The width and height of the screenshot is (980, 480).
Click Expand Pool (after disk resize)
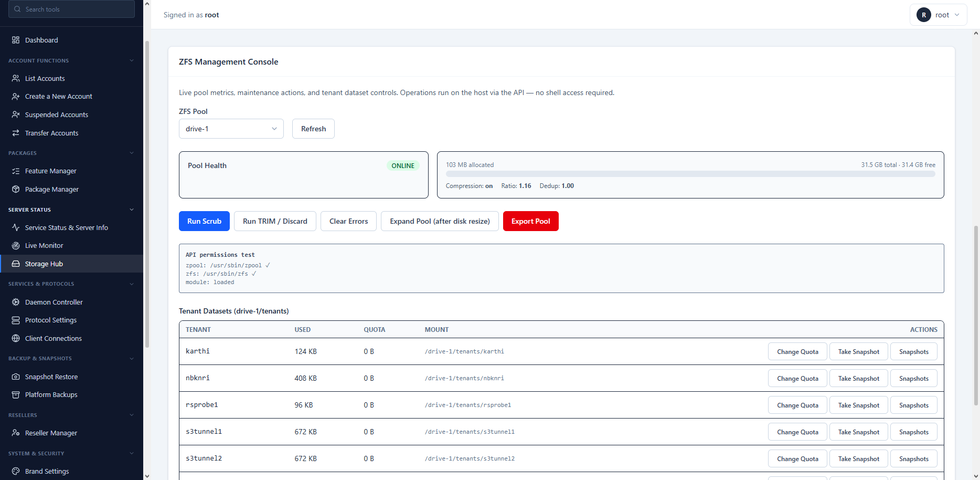(440, 221)
